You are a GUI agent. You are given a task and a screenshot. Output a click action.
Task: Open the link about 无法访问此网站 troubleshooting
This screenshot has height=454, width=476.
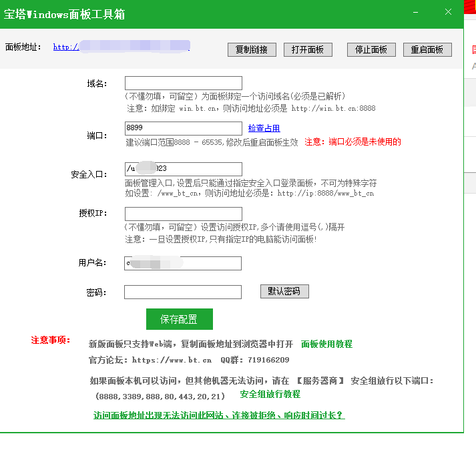(219, 415)
